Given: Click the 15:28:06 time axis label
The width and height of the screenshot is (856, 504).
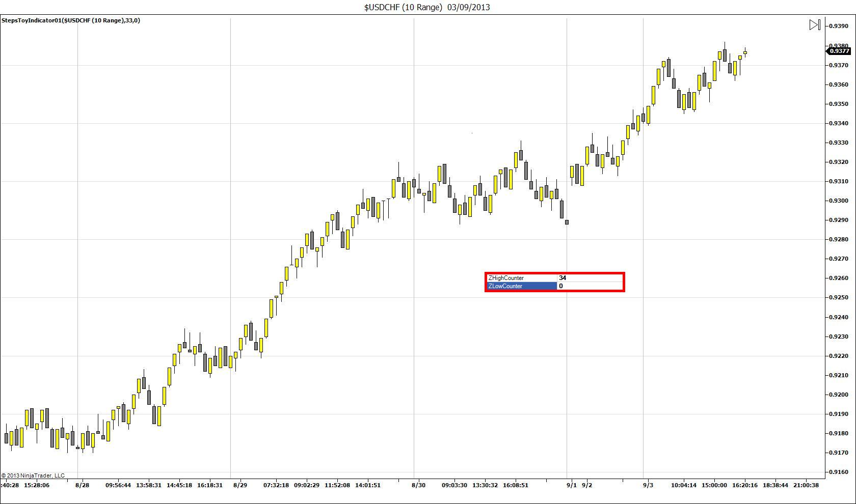Looking at the screenshot, I should click(x=37, y=485).
